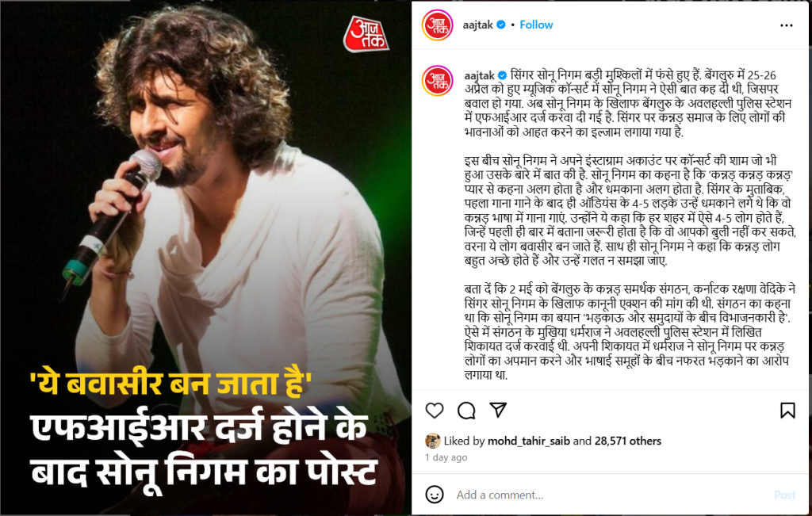This screenshot has height=516, width=812.
Task: Click the verified badge in the header
Action: coord(501,25)
